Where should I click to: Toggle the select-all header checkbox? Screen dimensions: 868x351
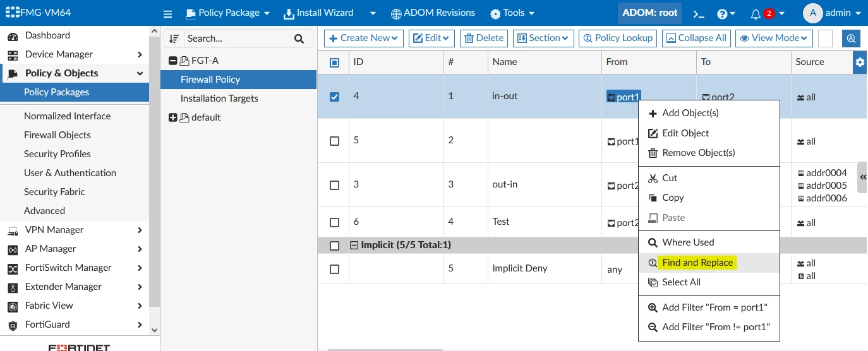[x=335, y=62]
